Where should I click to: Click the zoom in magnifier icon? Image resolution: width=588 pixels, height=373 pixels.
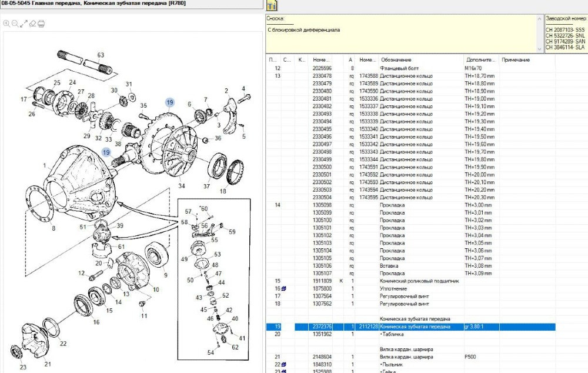tap(6, 24)
